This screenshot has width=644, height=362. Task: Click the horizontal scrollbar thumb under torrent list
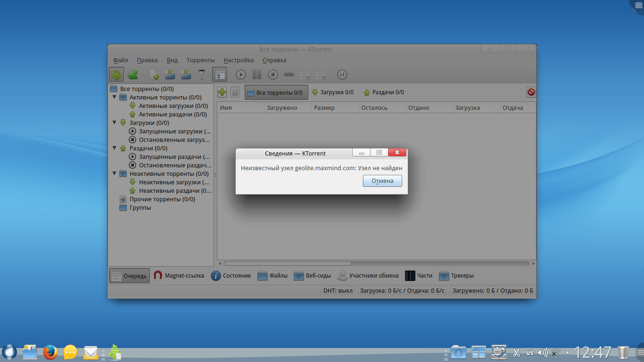(x=288, y=263)
